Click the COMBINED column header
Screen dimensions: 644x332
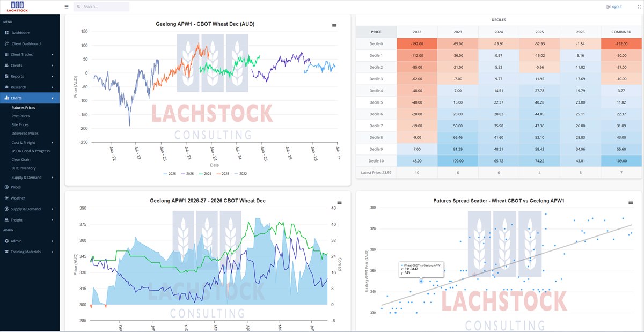tap(621, 32)
